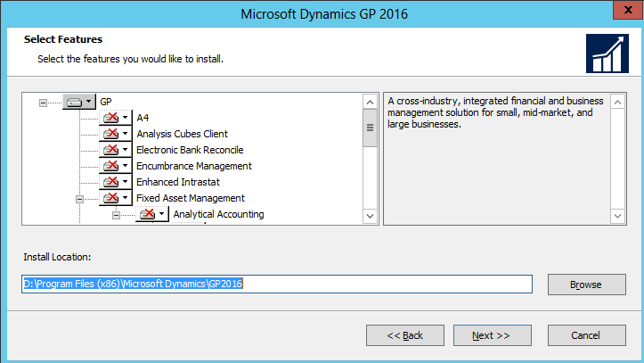Select Enhanced Intrastat feature label

tap(178, 182)
